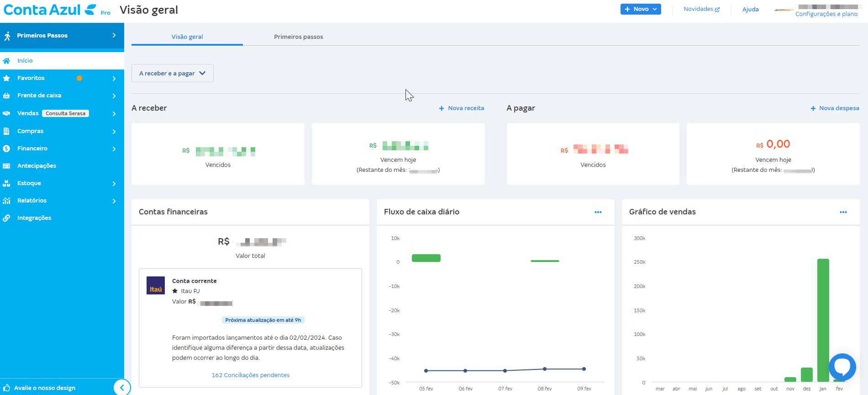The height and width of the screenshot is (395, 868).
Task: Open the Ajuda link
Action: click(x=751, y=10)
